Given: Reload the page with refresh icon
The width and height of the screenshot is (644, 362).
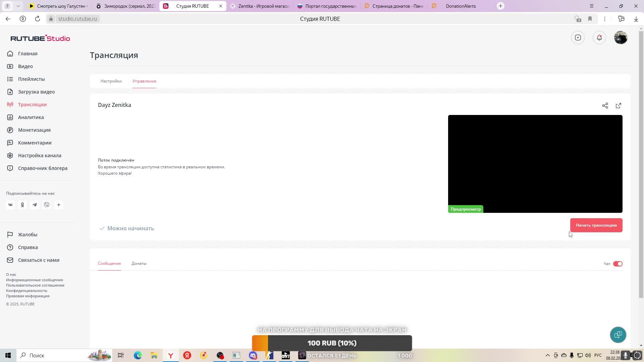Looking at the screenshot, I should point(38,19).
